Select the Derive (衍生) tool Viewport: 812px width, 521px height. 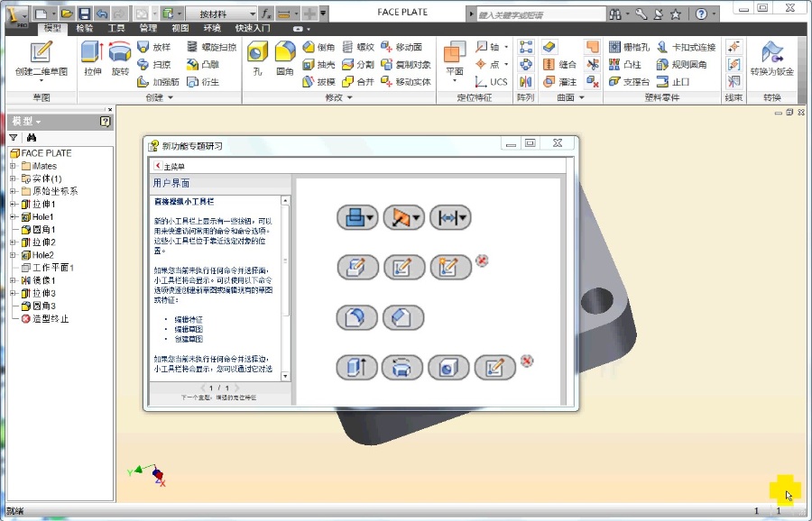(x=203, y=82)
